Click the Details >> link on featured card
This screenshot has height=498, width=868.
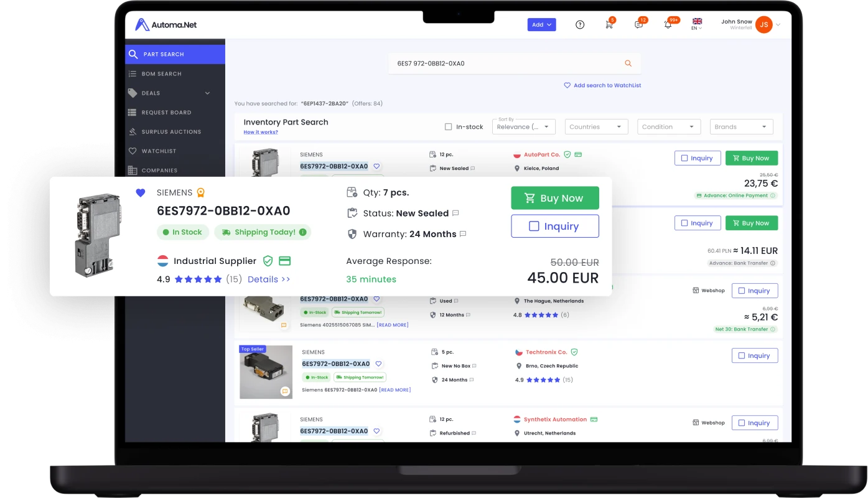269,280
